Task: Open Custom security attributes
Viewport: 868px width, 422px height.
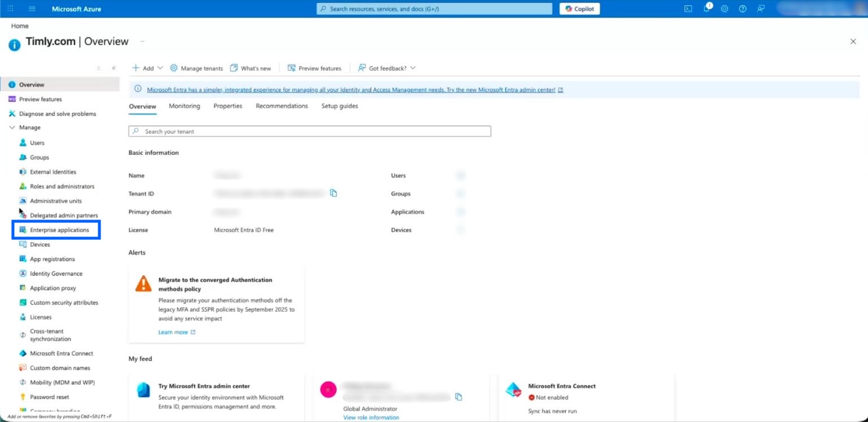Action: tap(64, 303)
